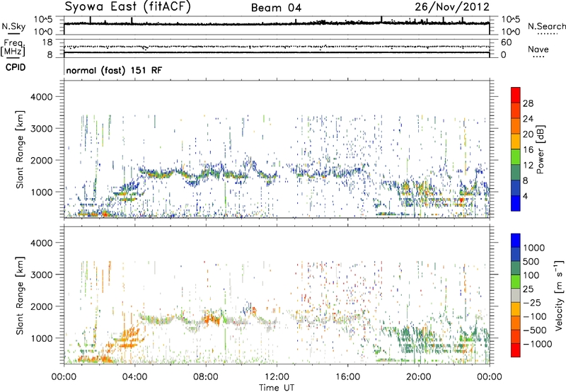
Task: Click the 'Syowa East (fitACF)' title
Action: (127, 6)
